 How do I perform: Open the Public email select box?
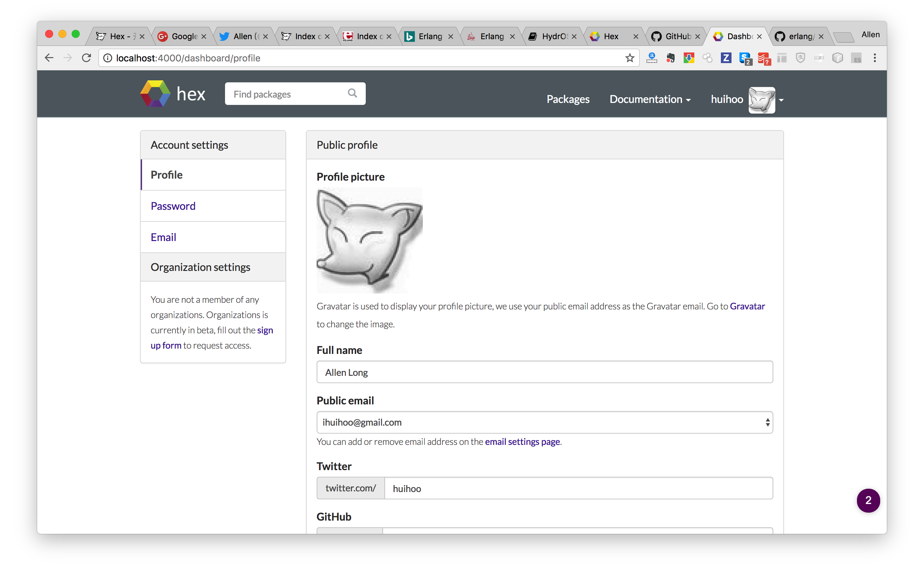point(544,422)
